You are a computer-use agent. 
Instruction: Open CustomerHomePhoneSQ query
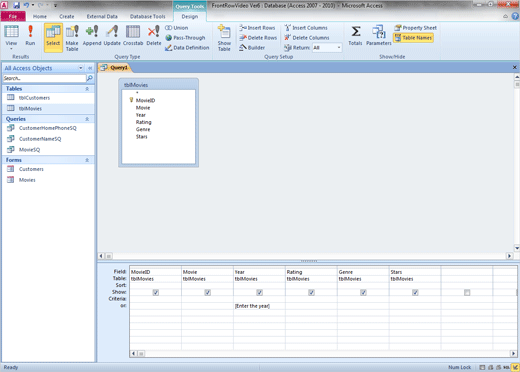(x=48, y=128)
